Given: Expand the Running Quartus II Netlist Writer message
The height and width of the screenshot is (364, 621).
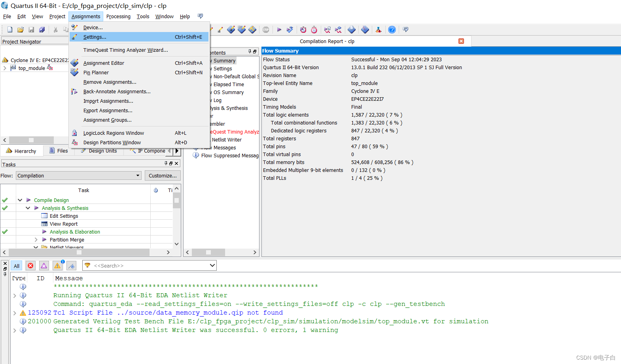Looking at the screenshot, I should 15,295.
